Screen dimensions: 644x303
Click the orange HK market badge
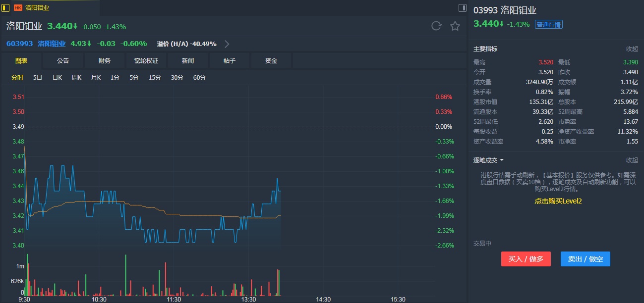tap(18, 8)
